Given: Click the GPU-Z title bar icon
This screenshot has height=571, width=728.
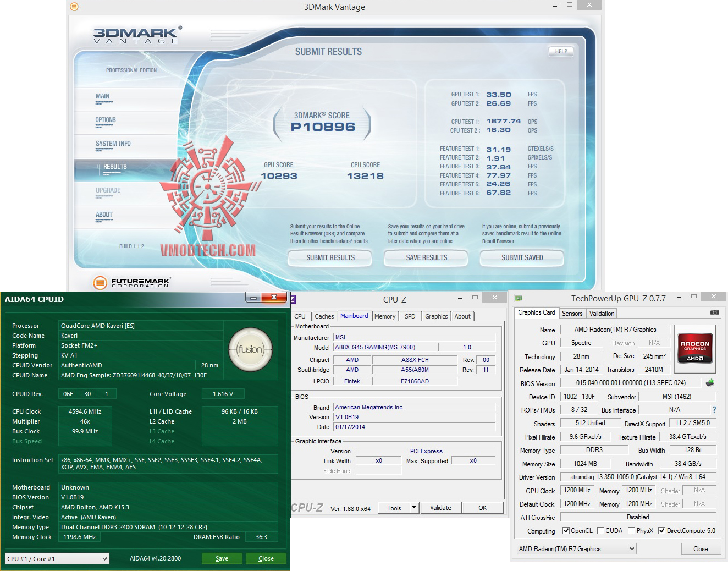Looking at the screenshot, I should pyautogui.click(x=518, y=298).
